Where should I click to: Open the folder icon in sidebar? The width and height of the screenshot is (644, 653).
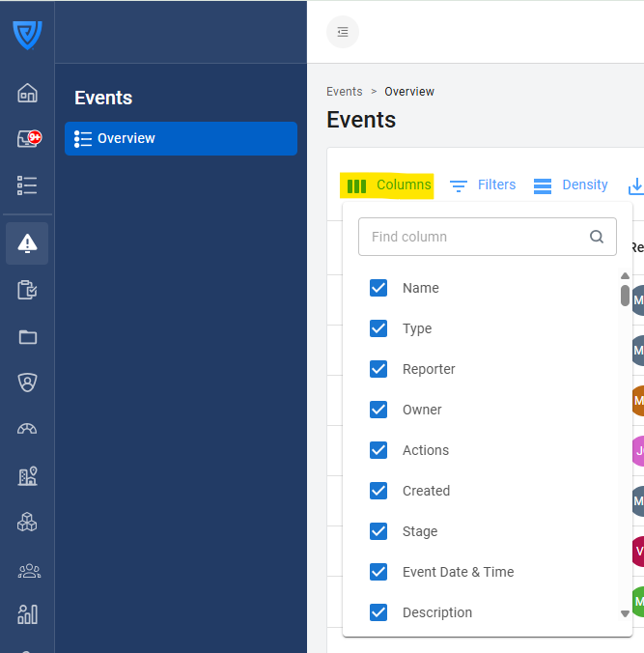pos(27,337)
